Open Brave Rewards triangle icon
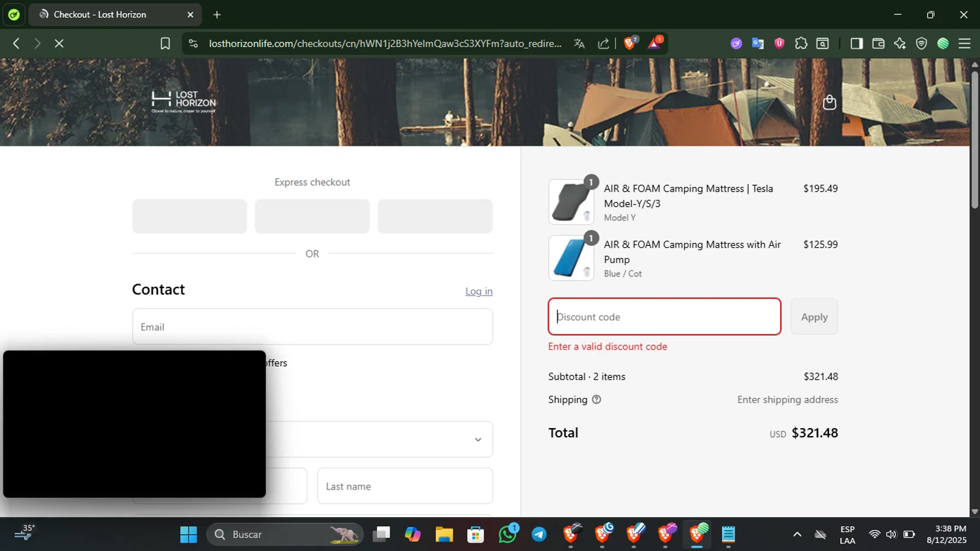 point(655,43)
